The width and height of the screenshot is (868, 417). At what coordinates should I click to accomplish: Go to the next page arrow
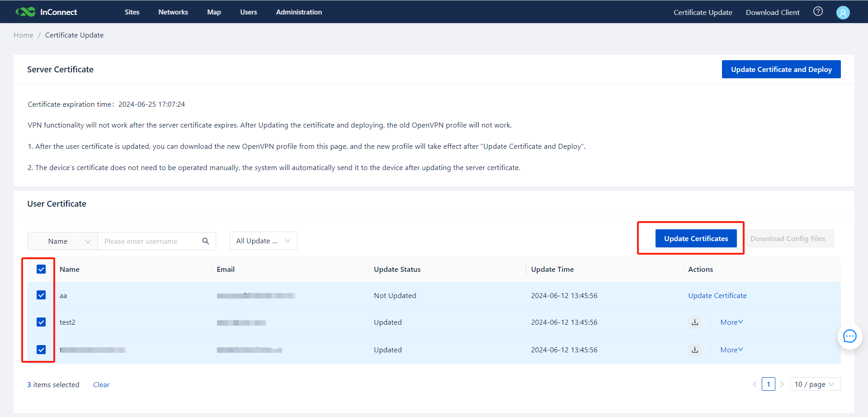pyautogui.click(x=782, y=384)
